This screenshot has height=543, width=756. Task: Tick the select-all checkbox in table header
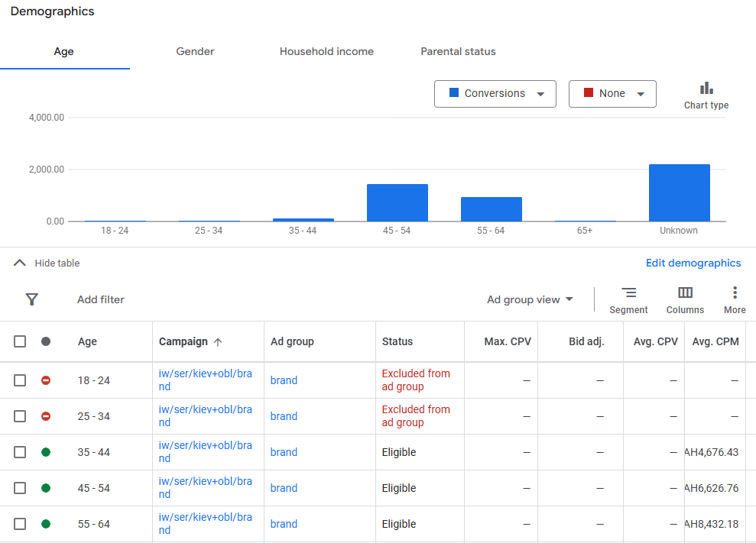(x=20, y=341)
